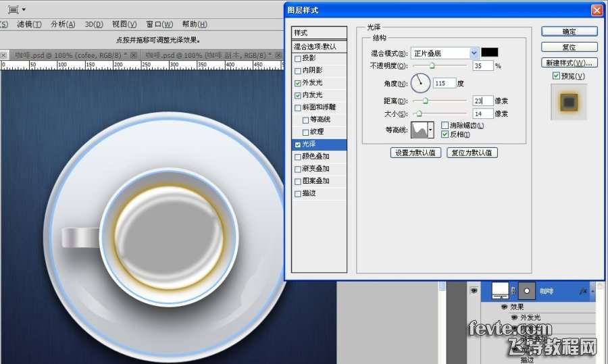Image resolution: width=608 pixels, height=364 pixels.
Task: Enable the 消除锯齿 anti-alias checkbox
Action: [445, 125]
